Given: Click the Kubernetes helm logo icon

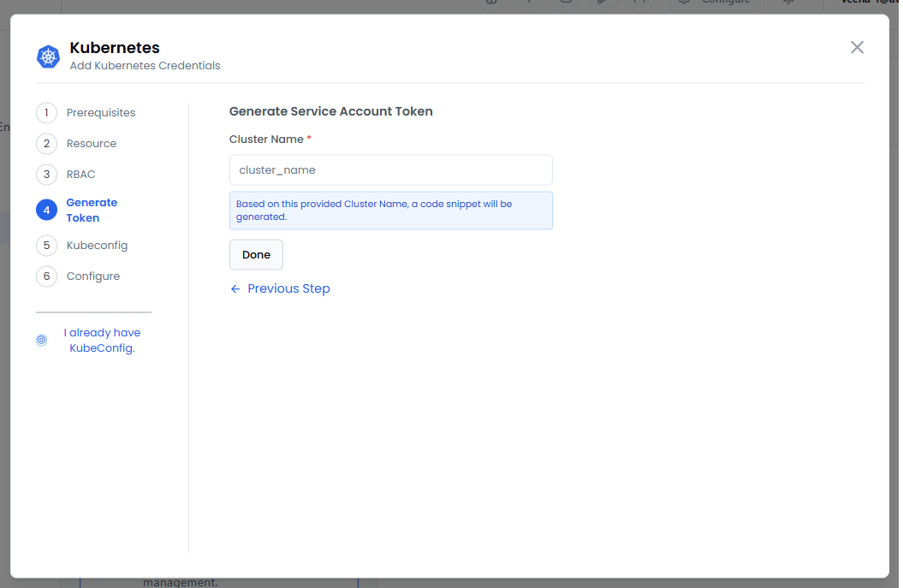Looking at the screenshot, I should tap(48, 56).
